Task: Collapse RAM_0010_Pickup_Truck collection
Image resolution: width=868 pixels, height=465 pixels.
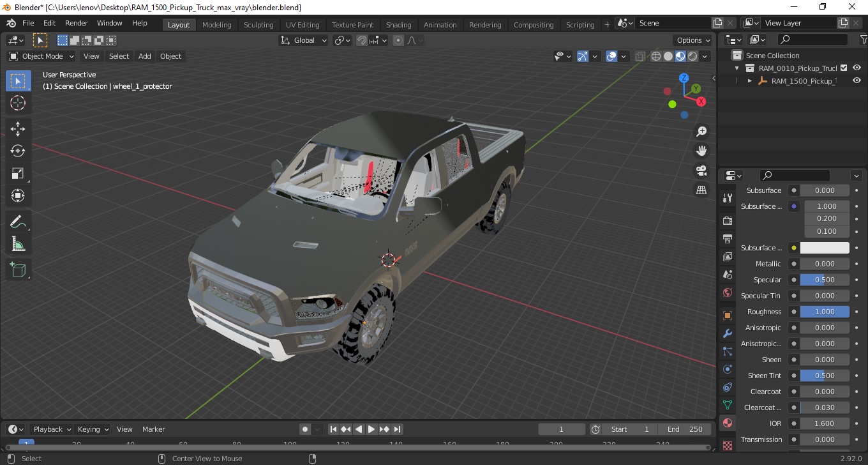Action: (x=737, y=68)
